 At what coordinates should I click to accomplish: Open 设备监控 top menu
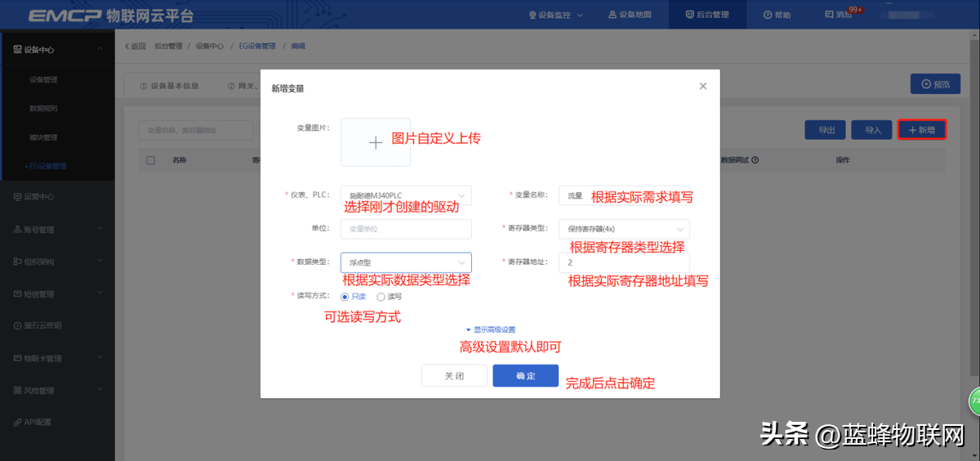pyautogui.click(x=555, y=15)
